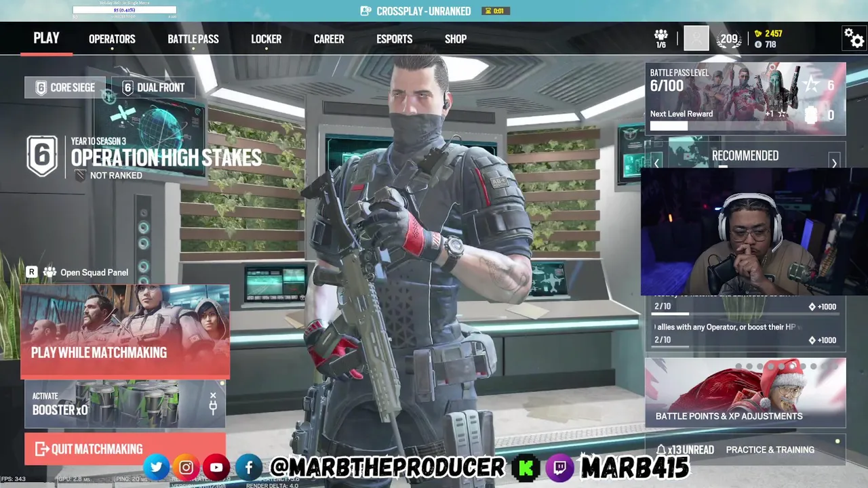Viewport: 868px width, 488px height.
Task: Click the streamer webcam overlay
Action: point(754,232)
